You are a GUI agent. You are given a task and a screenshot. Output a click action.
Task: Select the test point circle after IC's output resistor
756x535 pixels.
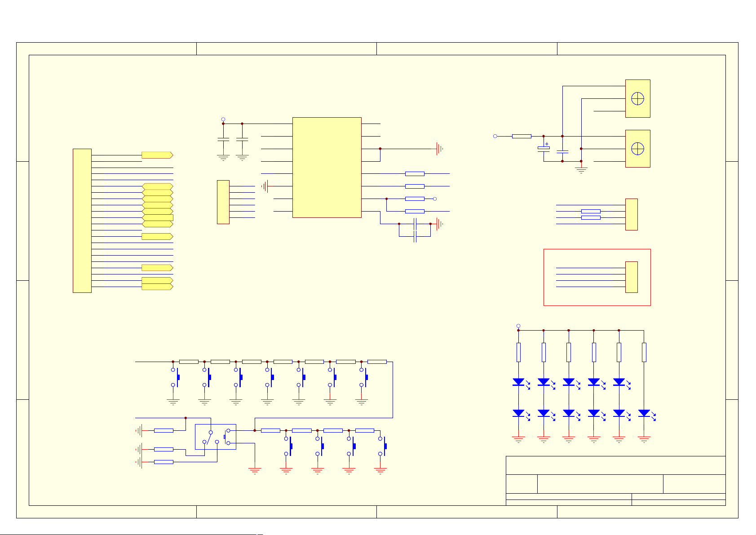pos(435,199)
